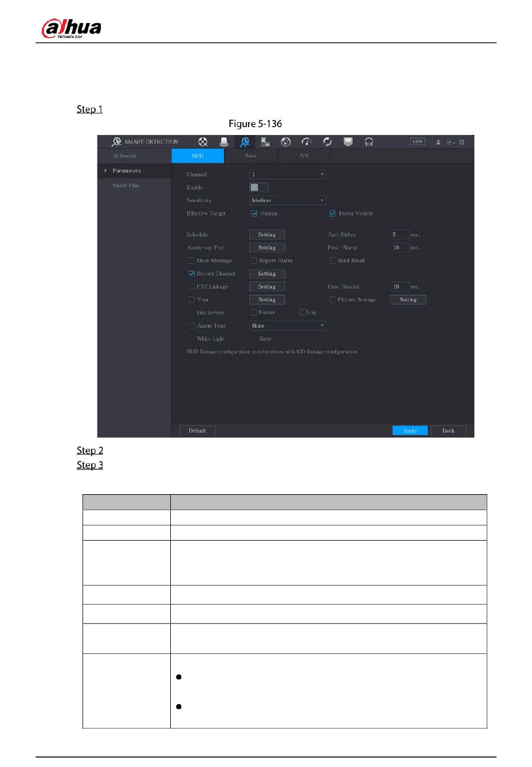Open the maintenance gauge icon
This screenshot has width=532, height=767.
click(x=306, y=142)
